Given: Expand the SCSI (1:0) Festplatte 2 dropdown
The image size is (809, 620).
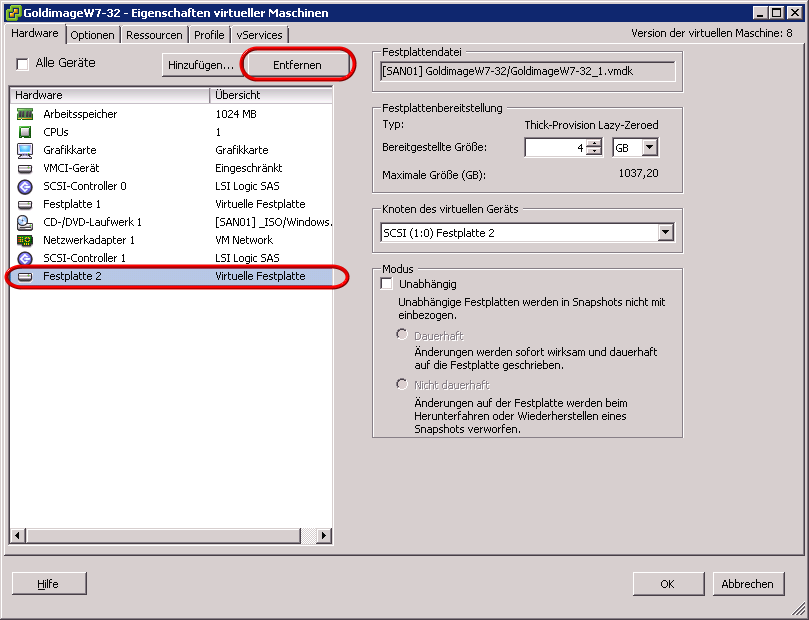Looking at the screenshot, I should pos(665,233).
